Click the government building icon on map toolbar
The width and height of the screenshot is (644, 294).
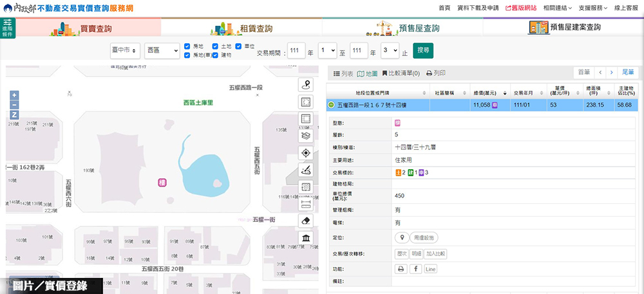tap(306, 238)
